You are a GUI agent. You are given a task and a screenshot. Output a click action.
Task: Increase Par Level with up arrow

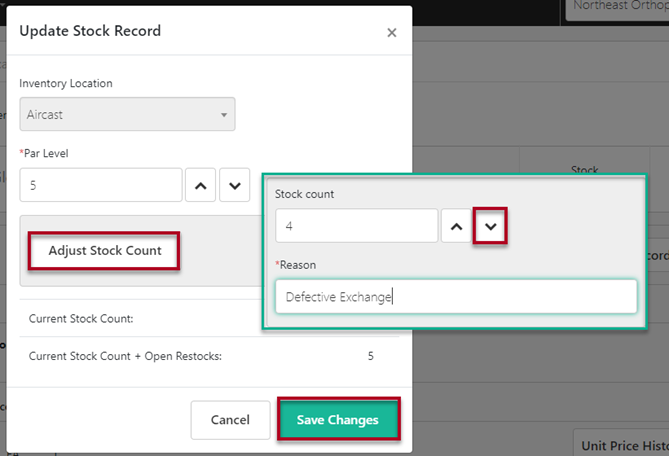coord(201,185)
